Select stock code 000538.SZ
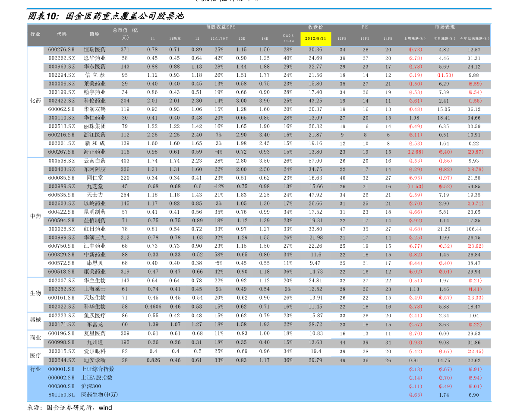514x420 pixels. [62, 161]
